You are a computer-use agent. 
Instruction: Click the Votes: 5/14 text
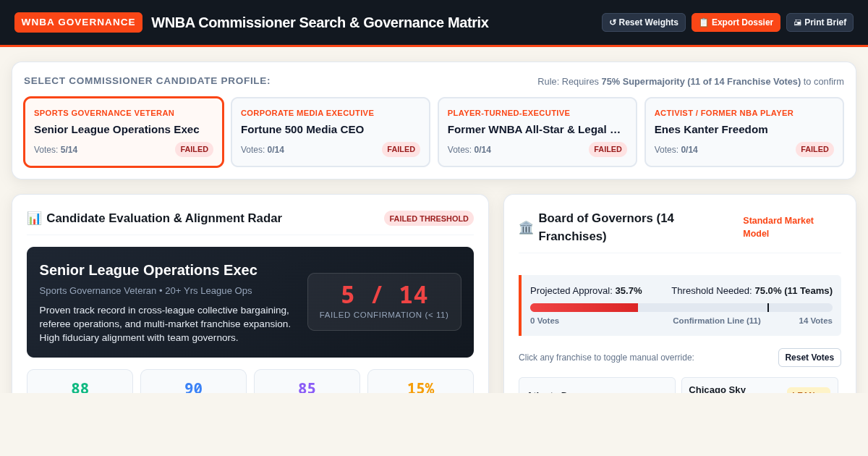(56, 150)
